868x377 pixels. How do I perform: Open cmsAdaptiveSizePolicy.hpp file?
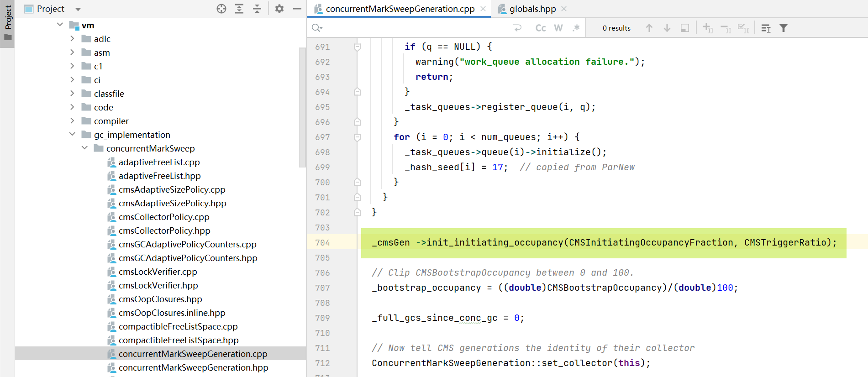point(172,203)
